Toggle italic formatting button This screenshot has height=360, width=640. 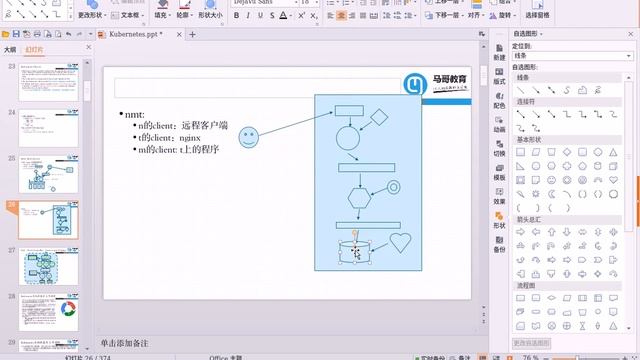pyautogui.click(x=248, y=16)
